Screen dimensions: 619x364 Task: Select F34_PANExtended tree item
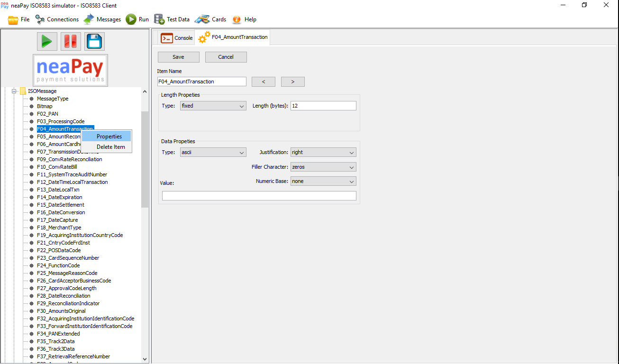point(58,334)
